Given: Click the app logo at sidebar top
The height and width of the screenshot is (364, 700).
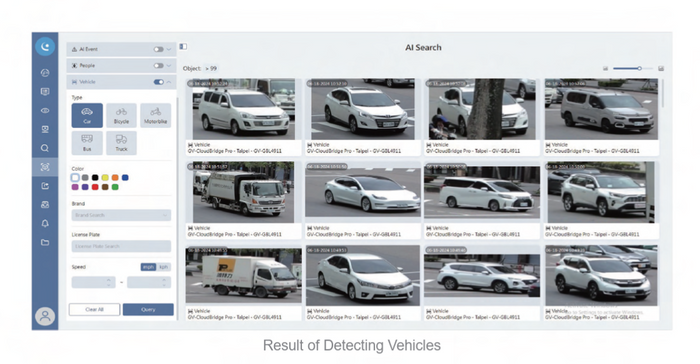Looking at the screenshot, I should 45,46.
